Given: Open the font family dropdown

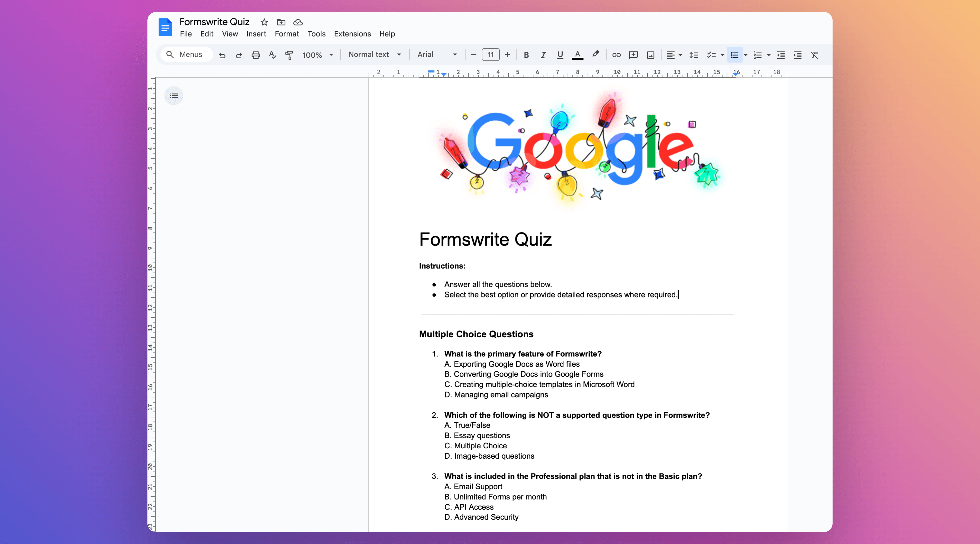Looking at the screenshot, I should pyautogui.click(x=436, y=54).
